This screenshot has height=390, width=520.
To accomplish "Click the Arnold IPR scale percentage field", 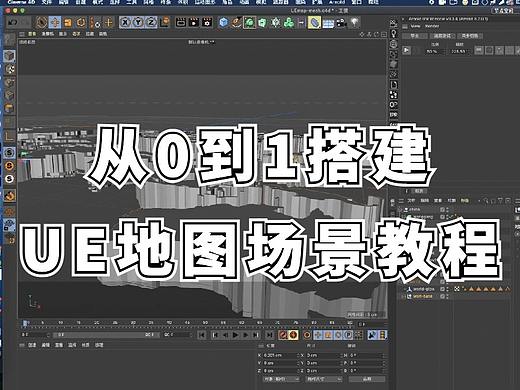I will [x=433, y=51].
